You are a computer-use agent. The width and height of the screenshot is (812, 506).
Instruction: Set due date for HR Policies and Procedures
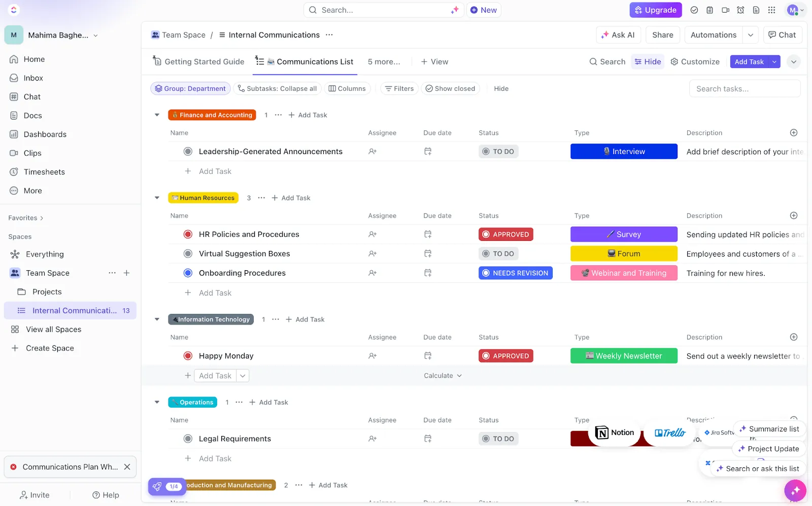428,234
